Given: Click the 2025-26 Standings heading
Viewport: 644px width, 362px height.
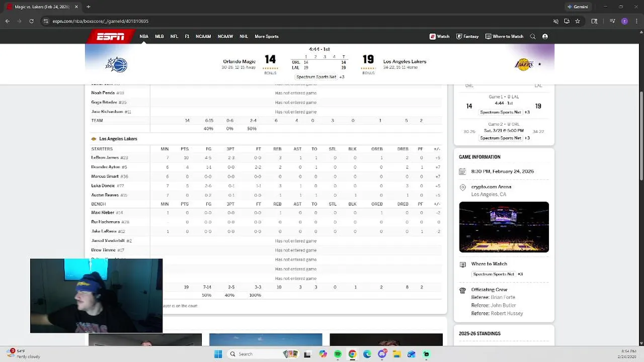Looking at the screenshot, I should point(479,333).
